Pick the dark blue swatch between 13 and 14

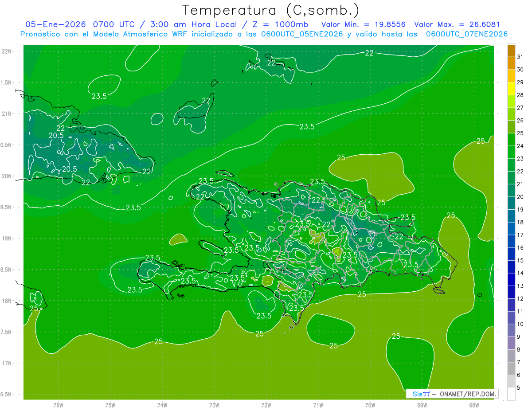511,279
